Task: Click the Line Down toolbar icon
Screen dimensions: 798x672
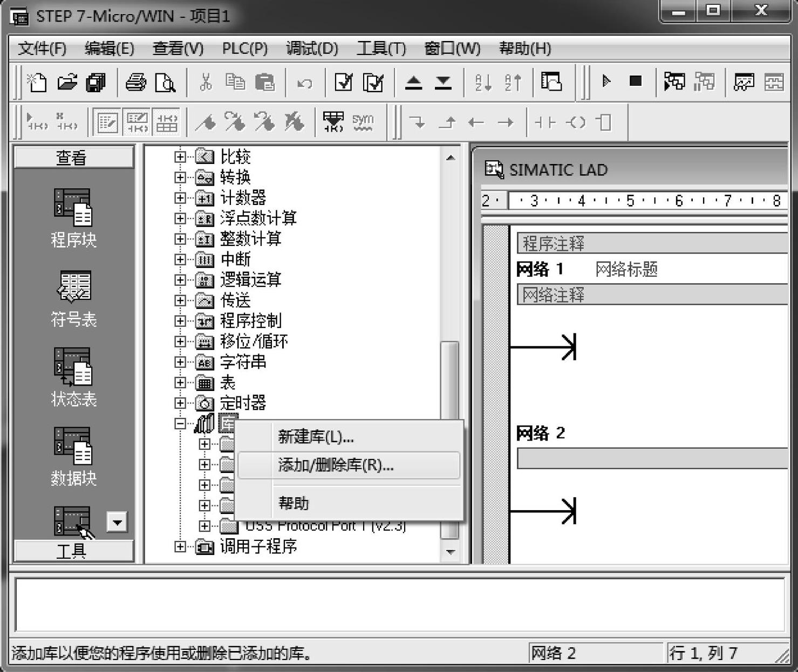Action: (417, 122)
